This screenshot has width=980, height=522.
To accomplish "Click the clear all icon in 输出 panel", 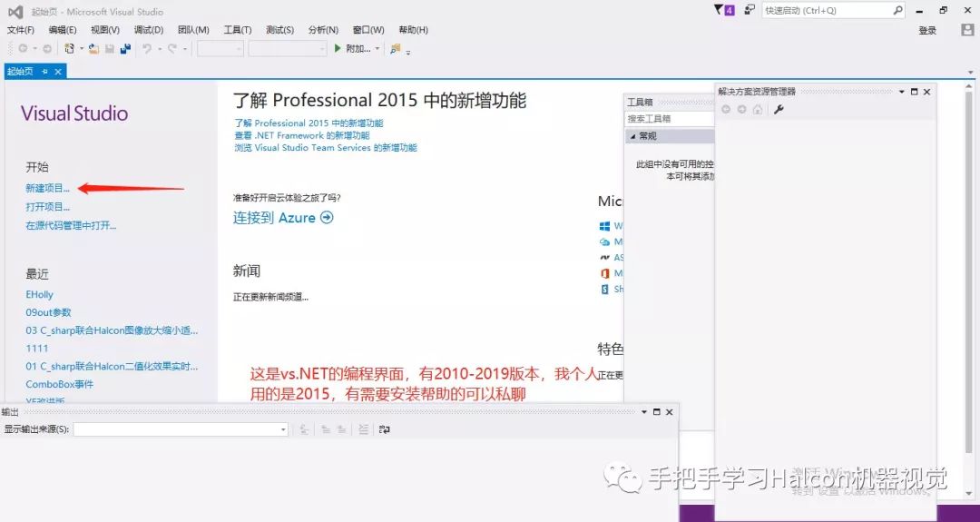I will click(363, 429).
